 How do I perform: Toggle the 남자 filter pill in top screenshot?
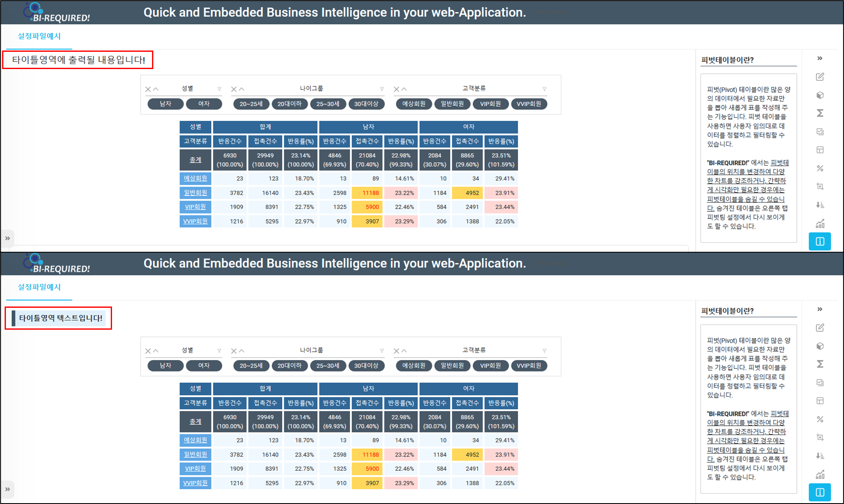pos(166,104)
